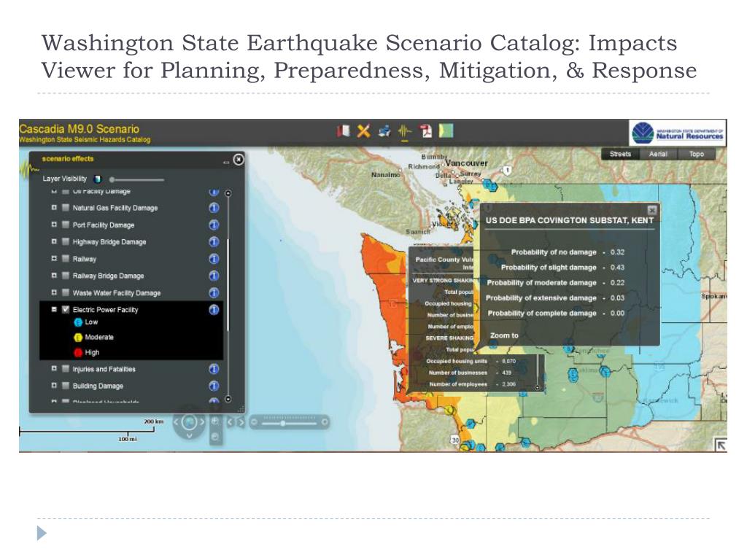
Task: Show info for Waste Water Facility Damage
Action: click(x=214, y=293)
